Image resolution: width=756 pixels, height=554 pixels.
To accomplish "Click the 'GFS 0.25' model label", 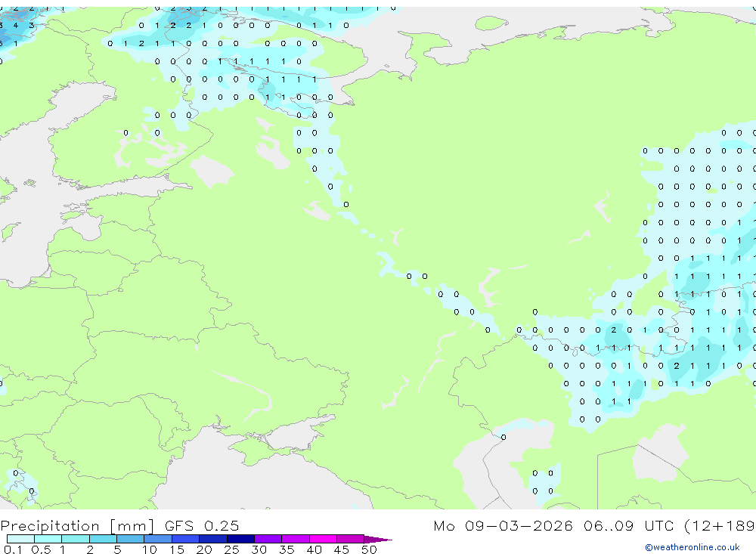I will click(202, 525).
